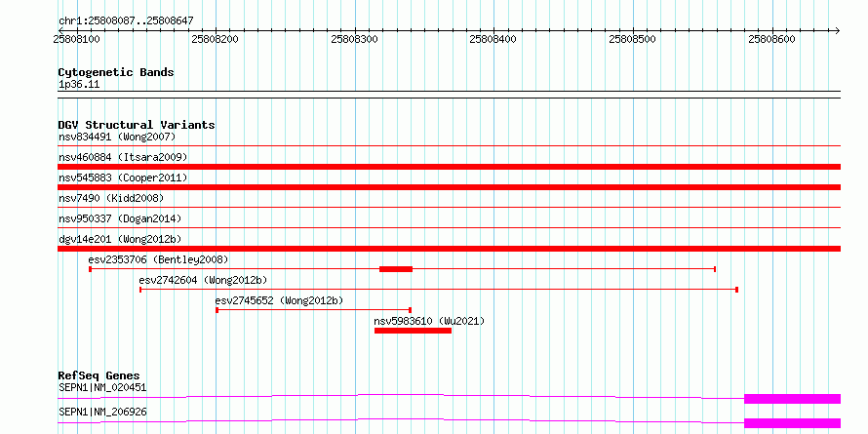Viewport: 868px width, 434px height.
Task: Open the DGV Structural Variants track title
Action: click(137, 125)
